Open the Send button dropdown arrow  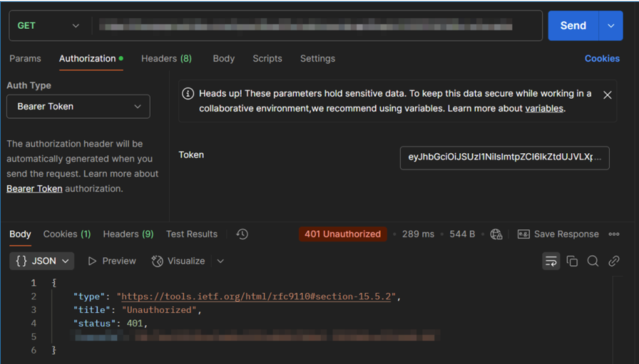pyautogui.click(x=611, y=26)
